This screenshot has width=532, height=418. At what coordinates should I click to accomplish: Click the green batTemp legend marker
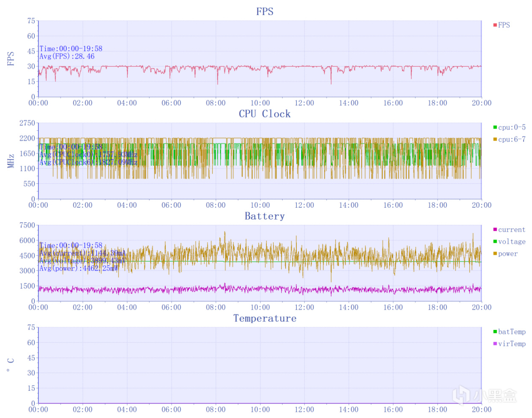pyautogui.click(x=495, y=332)
